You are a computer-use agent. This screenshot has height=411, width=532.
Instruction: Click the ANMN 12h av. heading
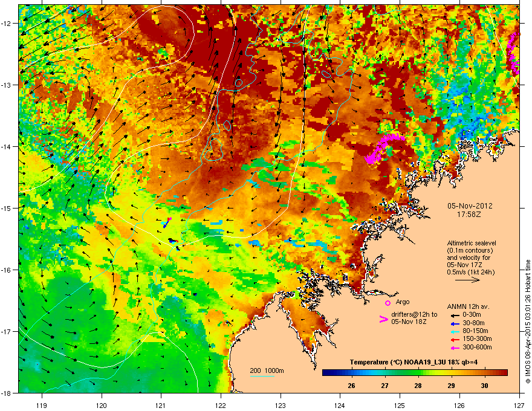[468, 306]
